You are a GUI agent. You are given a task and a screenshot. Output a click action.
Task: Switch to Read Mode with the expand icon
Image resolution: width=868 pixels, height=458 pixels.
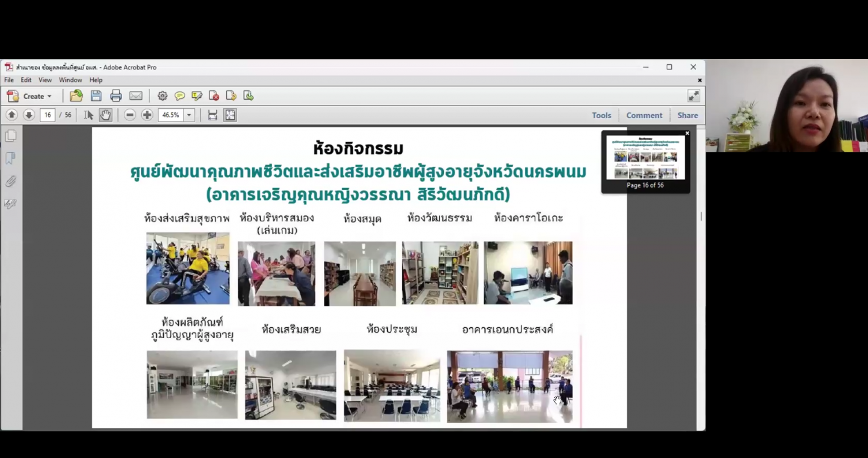pyautogui.click(x=693, y=96)
